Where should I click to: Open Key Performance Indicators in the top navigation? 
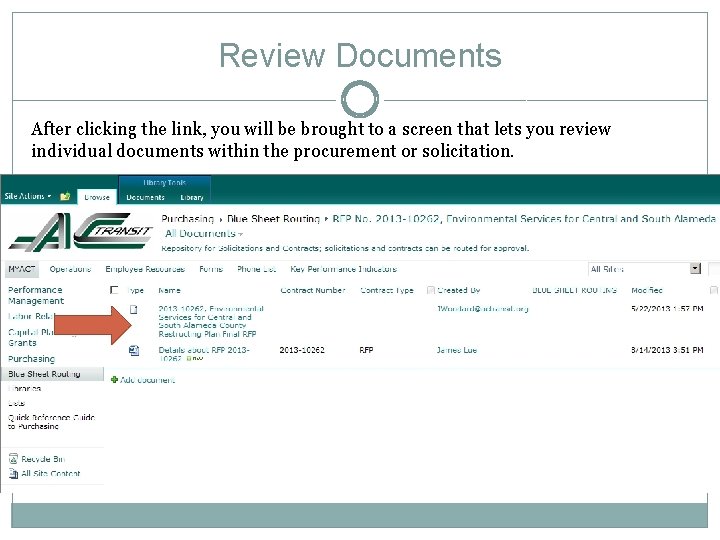click(343, 269)
